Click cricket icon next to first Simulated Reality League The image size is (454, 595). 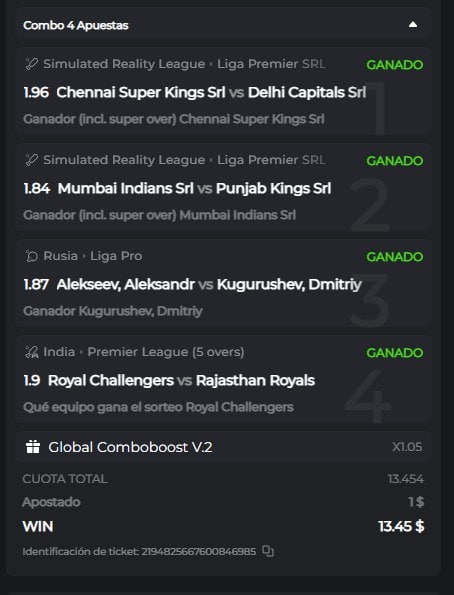(32, 64)
